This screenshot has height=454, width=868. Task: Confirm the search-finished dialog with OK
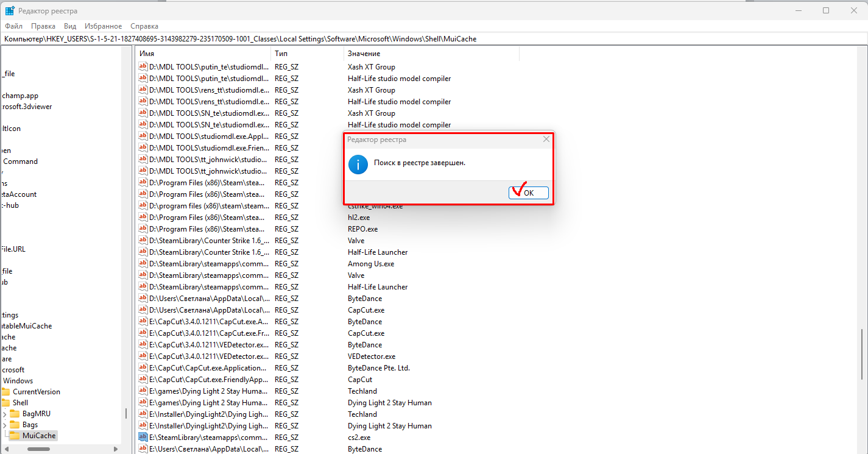[x=529, y=193]
